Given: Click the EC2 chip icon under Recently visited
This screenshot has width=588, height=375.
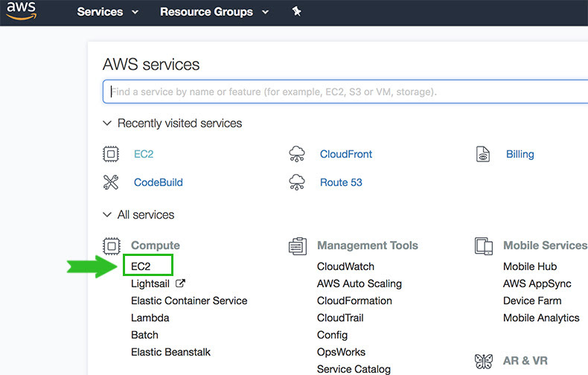Looking at the screenshot, I should pos(111,155).
